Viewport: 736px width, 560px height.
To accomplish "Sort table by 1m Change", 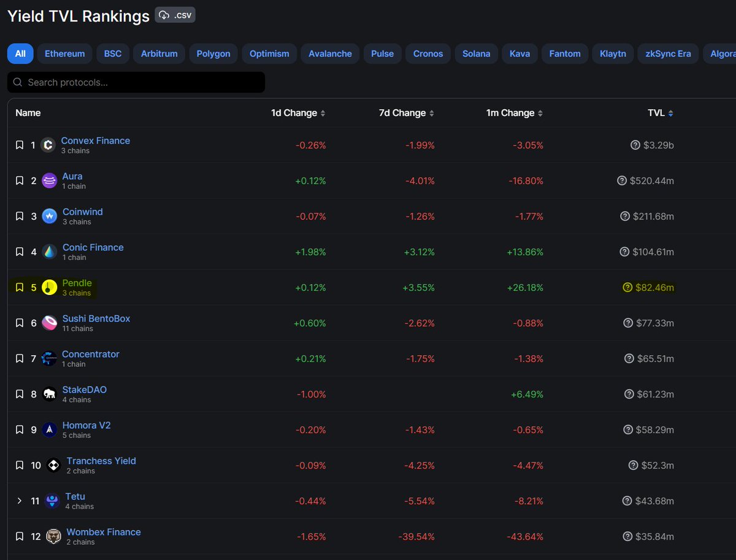I will (x=514, y=113).
